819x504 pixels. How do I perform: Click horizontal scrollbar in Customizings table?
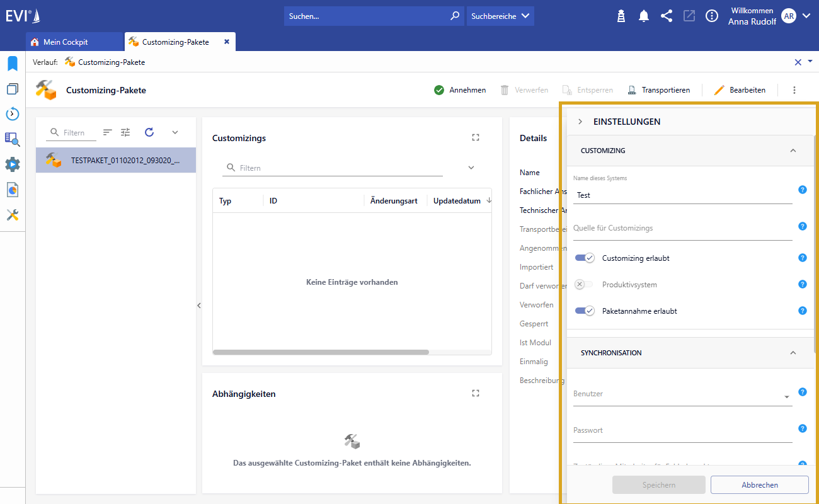pyautogui.click(x=321, y=352)
